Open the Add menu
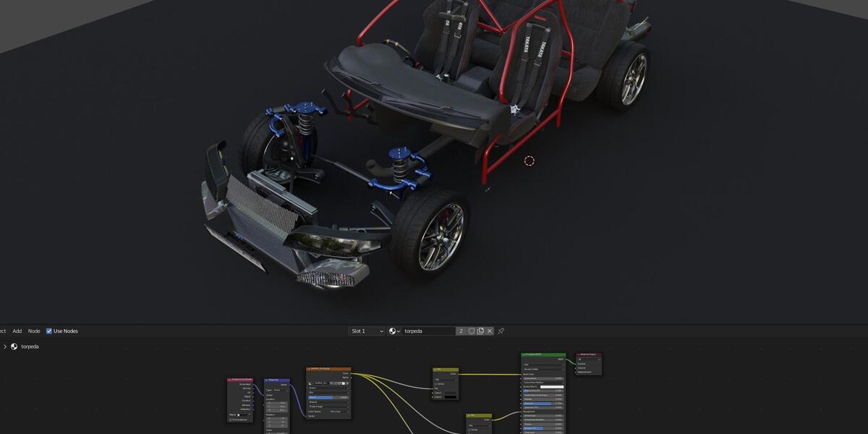 [x=17, y=331]
